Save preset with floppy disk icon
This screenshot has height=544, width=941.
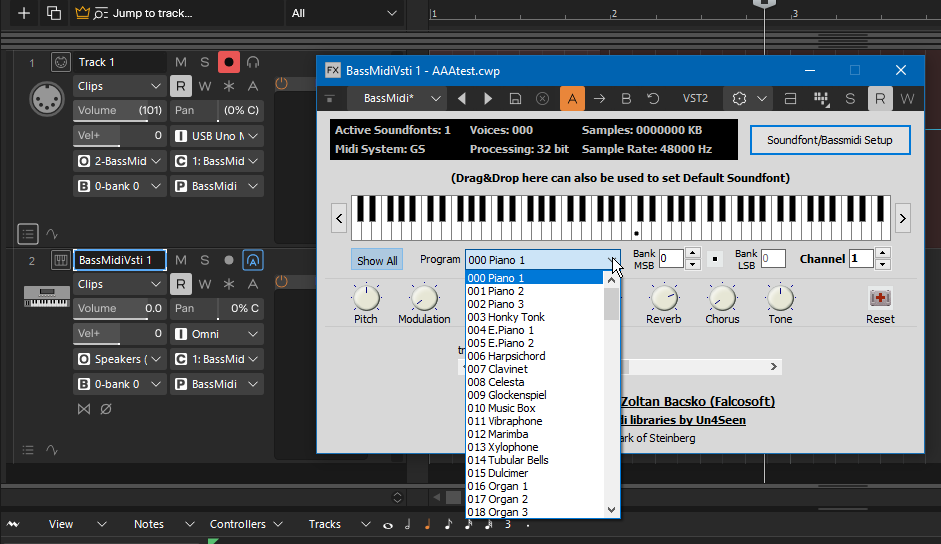coord(515,98)
